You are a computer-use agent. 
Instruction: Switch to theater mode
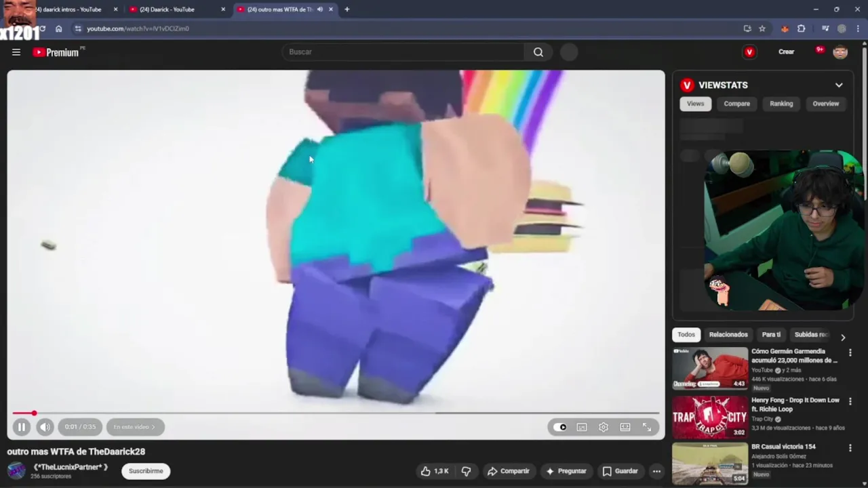pyautogui.click(x=625, y=427)
